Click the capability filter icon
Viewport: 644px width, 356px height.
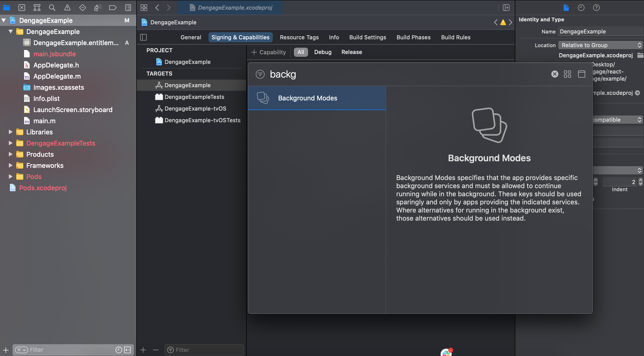click(x=260, y=74)
